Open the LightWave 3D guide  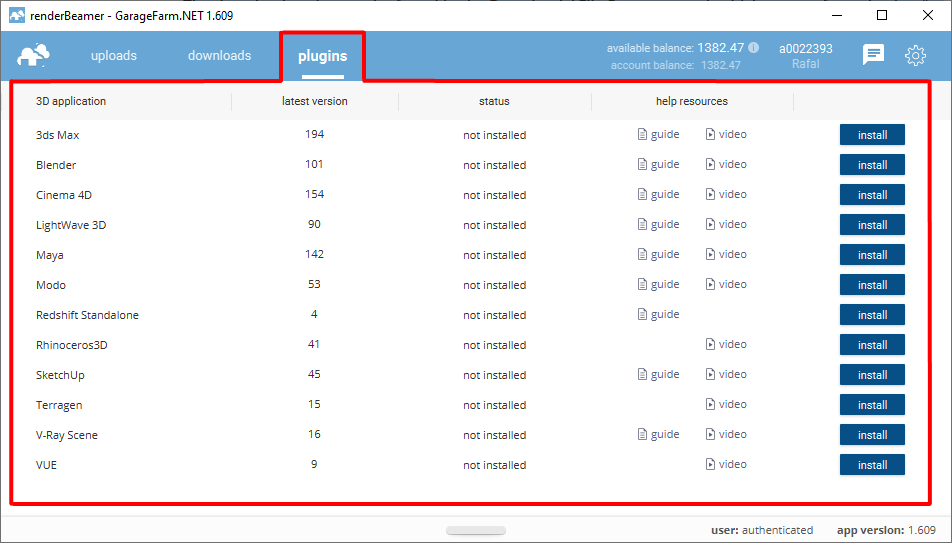tap(658, 224)
